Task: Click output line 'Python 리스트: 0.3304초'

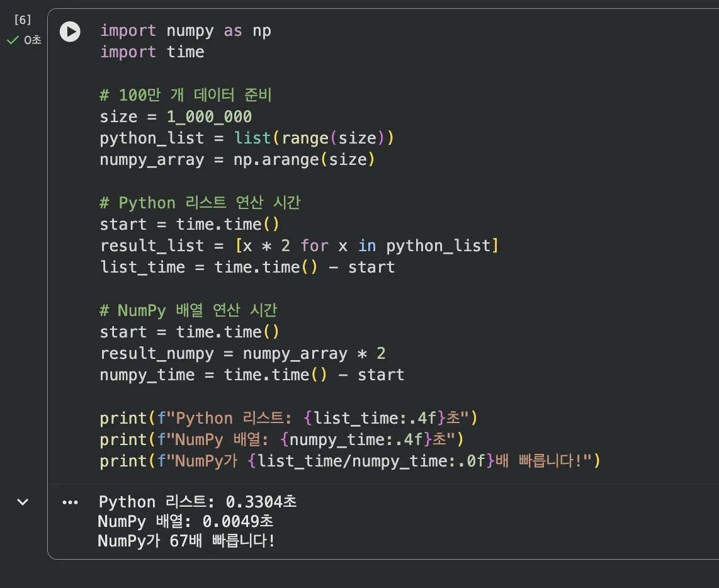Action: (197, 502)
